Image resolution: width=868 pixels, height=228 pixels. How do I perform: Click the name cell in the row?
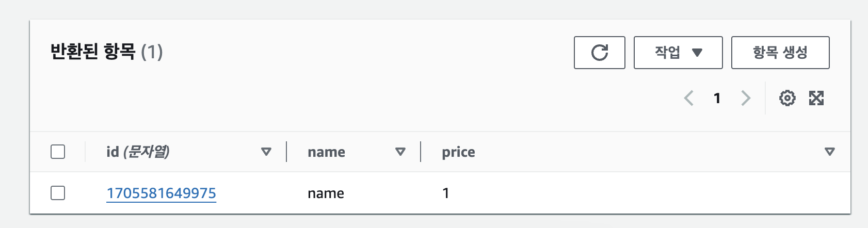pyautogui.click(x=326, y=193)
